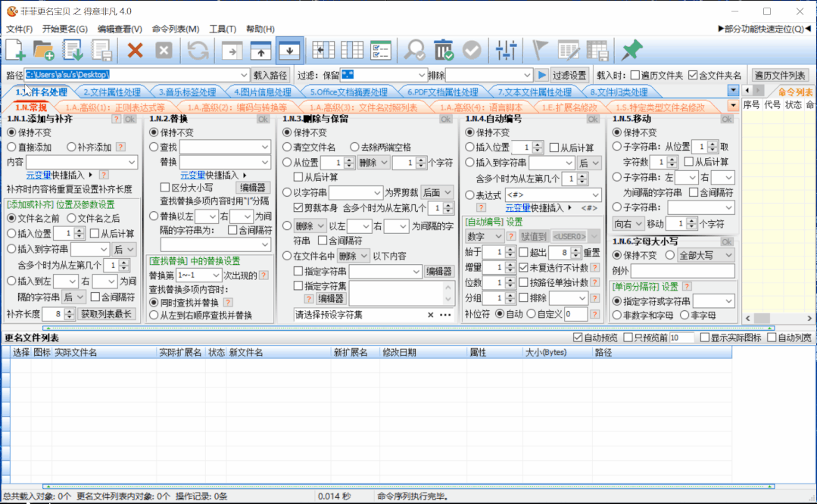Select the 文件名之后 radio button
The width and height of the screenshot is (817, 504).
[71, 218]
